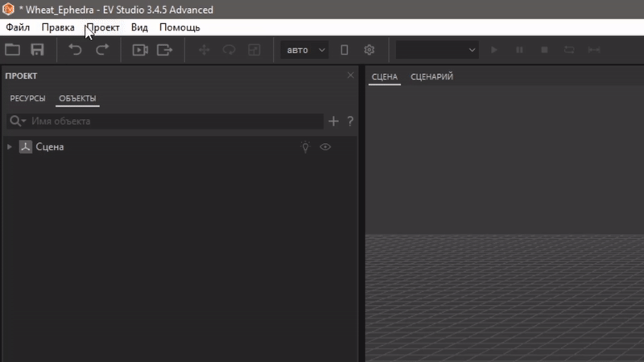The image size is (644, 362).
Task: Open settings with the gear icon
Action: 369,50
